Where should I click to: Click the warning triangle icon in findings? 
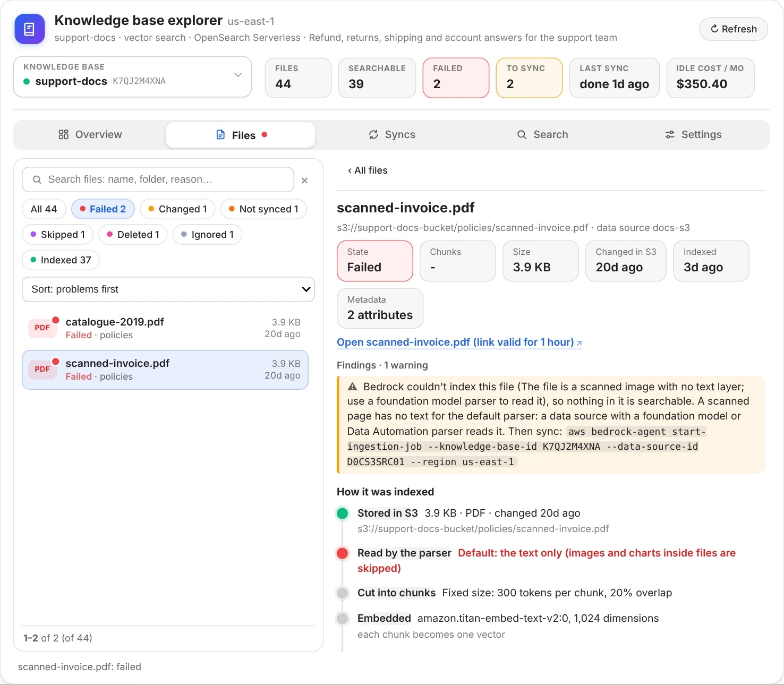352,387
